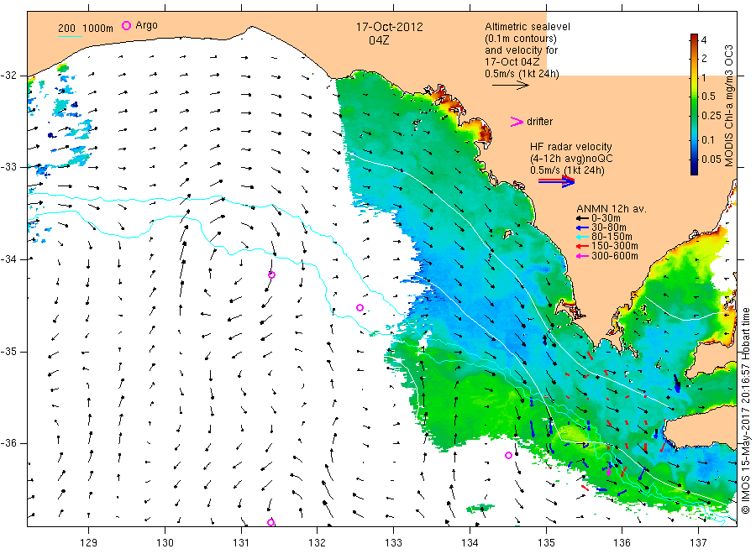
Task: Click the magenta Argo legend circle
Action: tap(126, 25)
